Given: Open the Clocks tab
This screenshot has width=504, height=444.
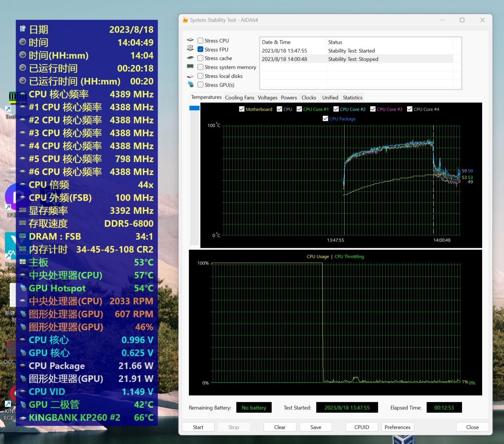Looking at the screenshot, I should 309,98.
